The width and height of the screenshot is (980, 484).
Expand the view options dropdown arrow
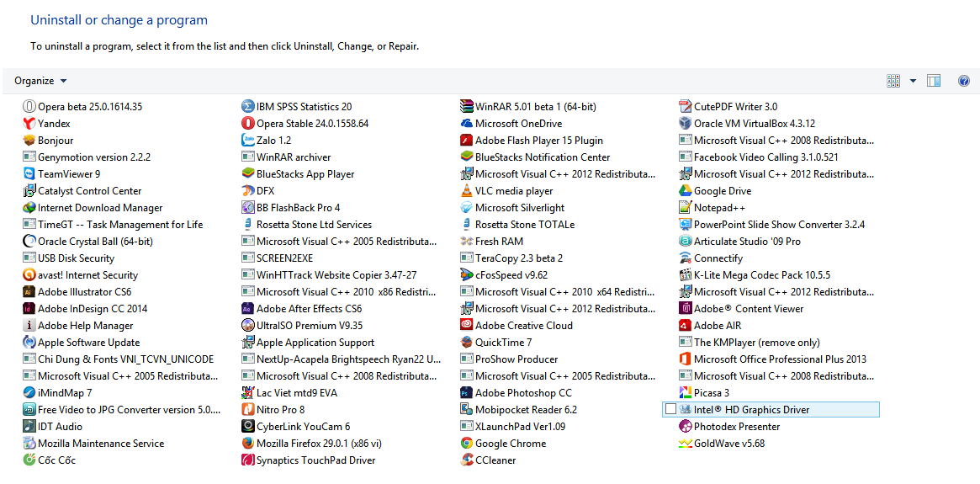[x=913, y=82]
